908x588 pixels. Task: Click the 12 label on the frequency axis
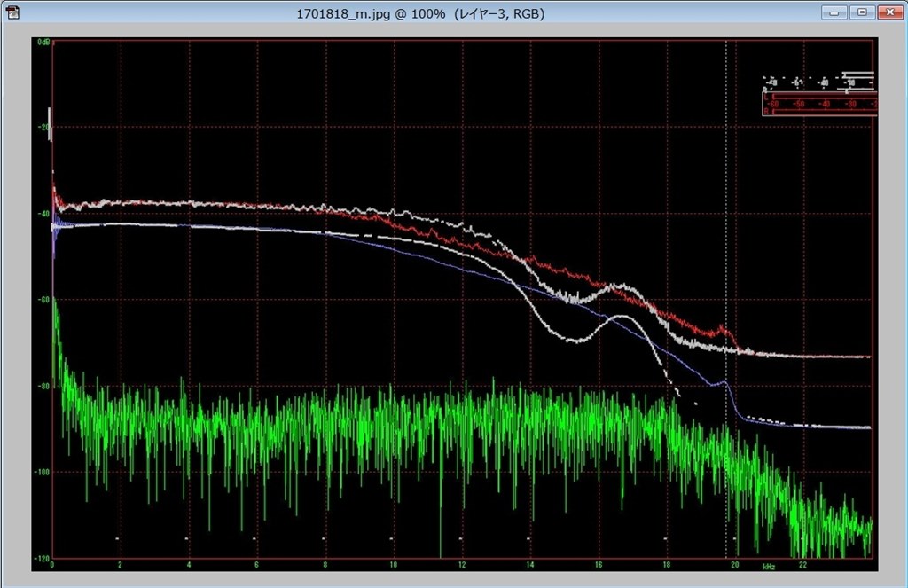[461, 565]
